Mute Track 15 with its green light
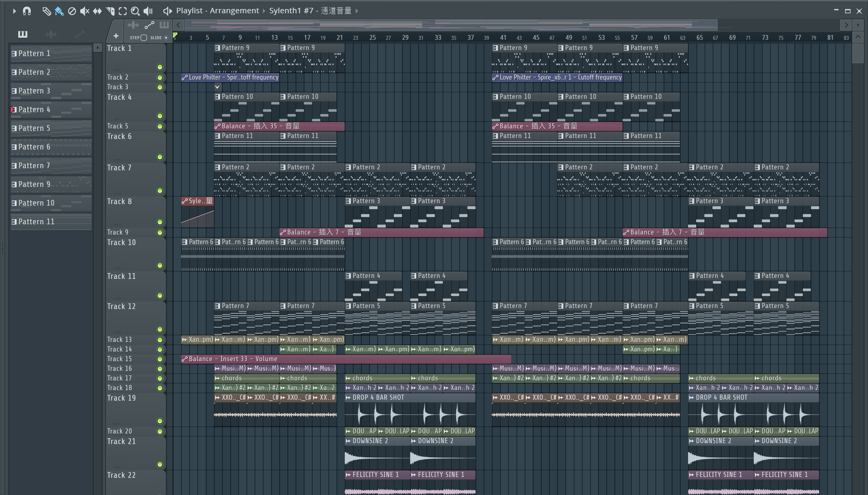Screen dimensions: 868x495 160,359
